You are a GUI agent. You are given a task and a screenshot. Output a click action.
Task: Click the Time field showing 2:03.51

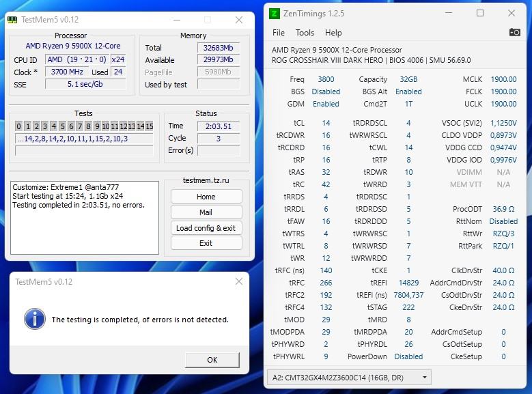coord(219,126)
